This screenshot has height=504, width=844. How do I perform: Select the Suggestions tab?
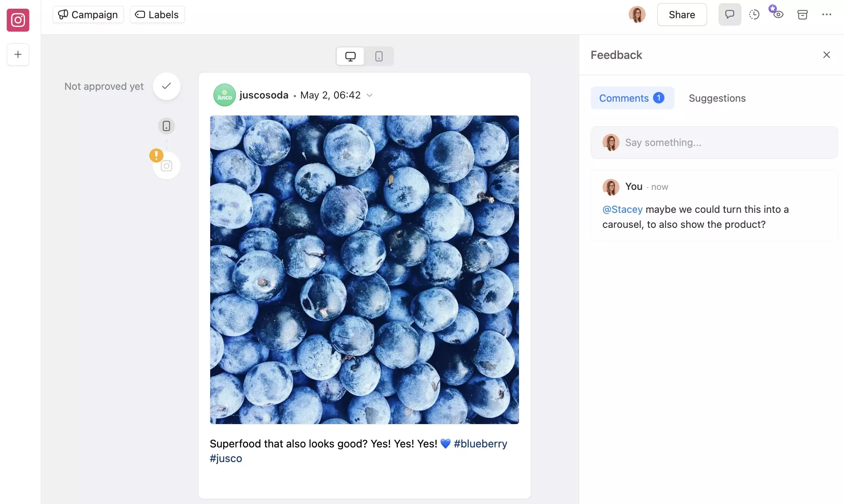click(x=717, y=98)
